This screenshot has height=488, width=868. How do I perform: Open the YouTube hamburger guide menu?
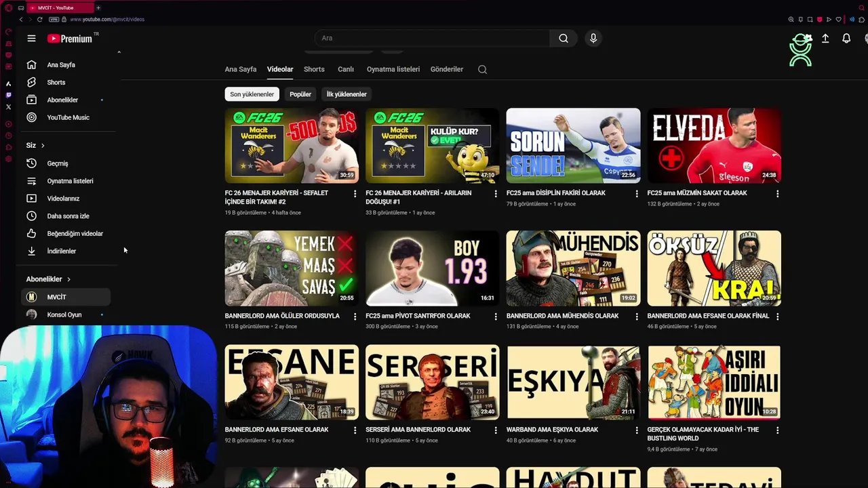pyautogui.click(x=31, y=39)
